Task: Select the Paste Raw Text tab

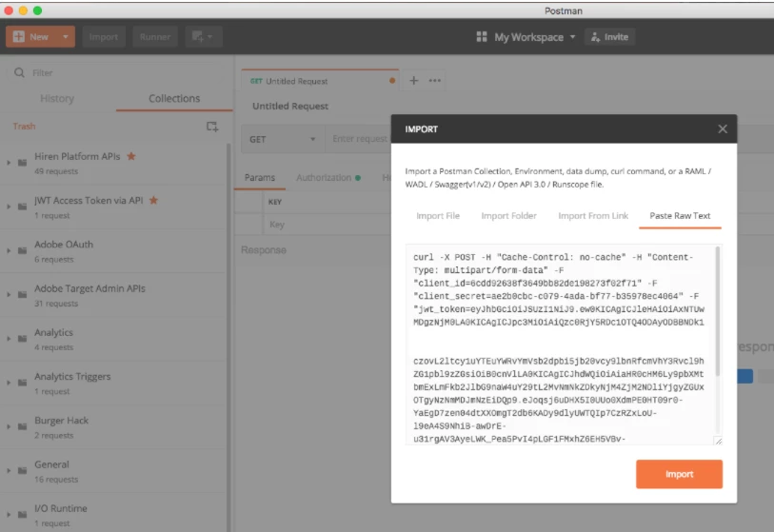Action: (x=680, y=216)
